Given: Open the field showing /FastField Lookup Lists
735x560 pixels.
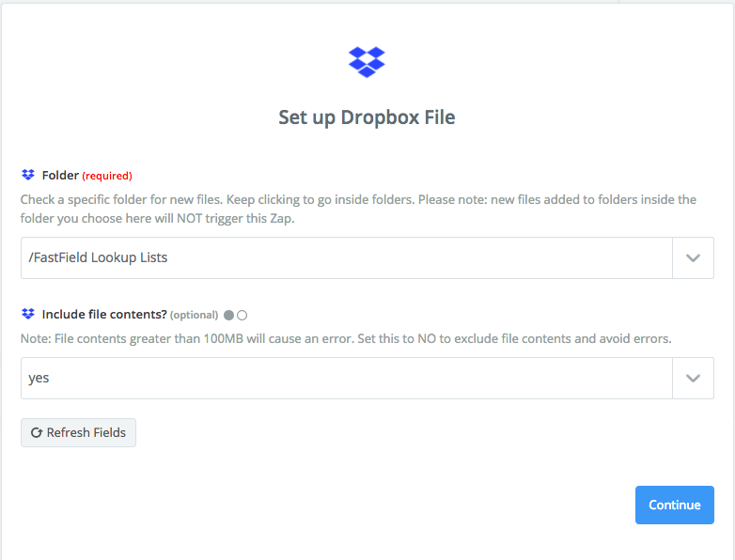Looking at the screenshot, I should [346, 258].
